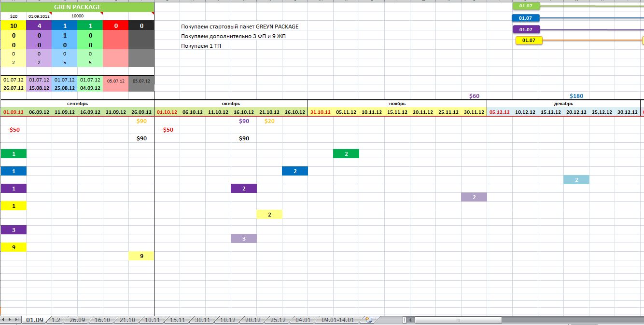Activate the 30.11 sheet tab
The height and width of the screenshot is (325, 644).
coord(202,320)
